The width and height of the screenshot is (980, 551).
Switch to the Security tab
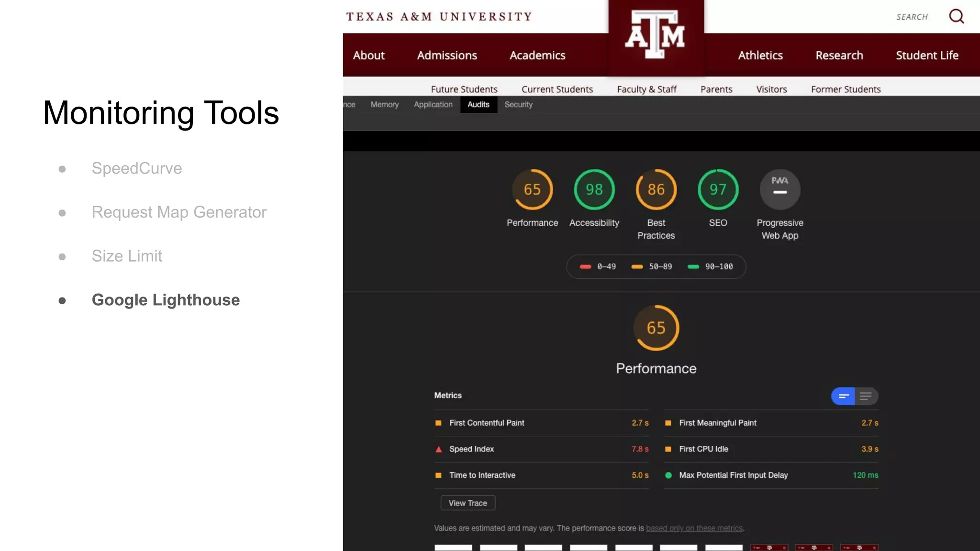[x=518, y=104]
